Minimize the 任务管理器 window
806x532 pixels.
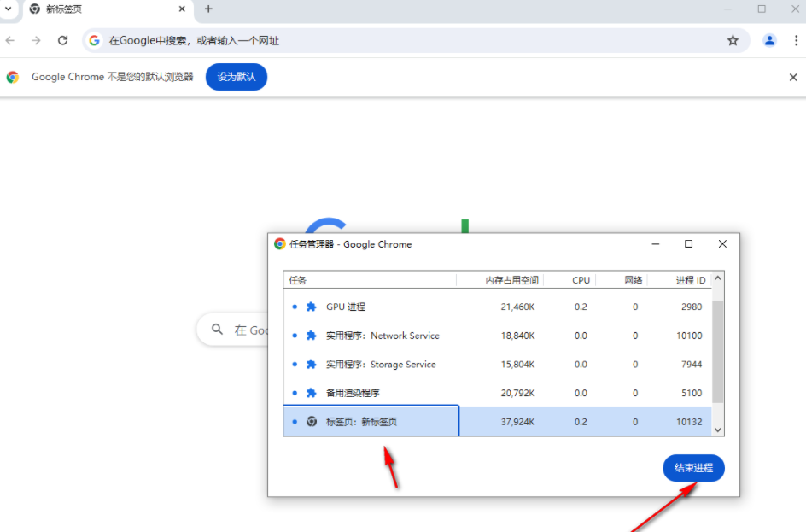coord(656,244)
